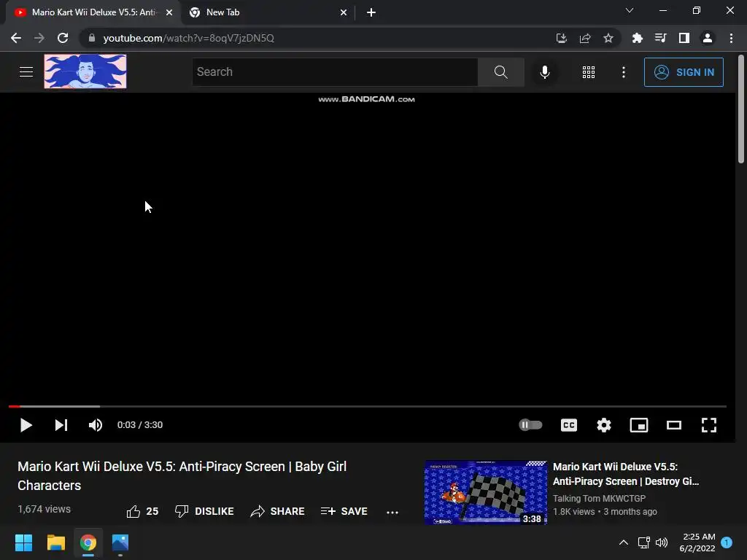Image resolution: width=747 pixels, height=560 pixels.
Task: Skip to the next video
Action: click(x=61, y=425)
